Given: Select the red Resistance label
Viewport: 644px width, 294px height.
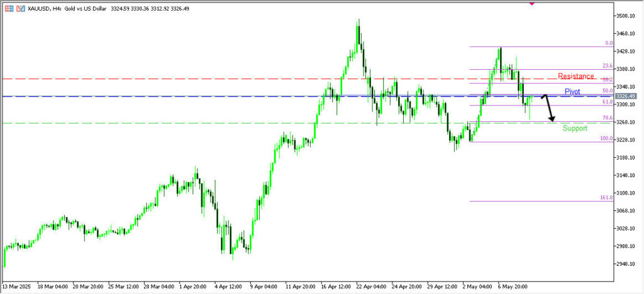Looking at the screenshot, I should click(x=575, y=76).
